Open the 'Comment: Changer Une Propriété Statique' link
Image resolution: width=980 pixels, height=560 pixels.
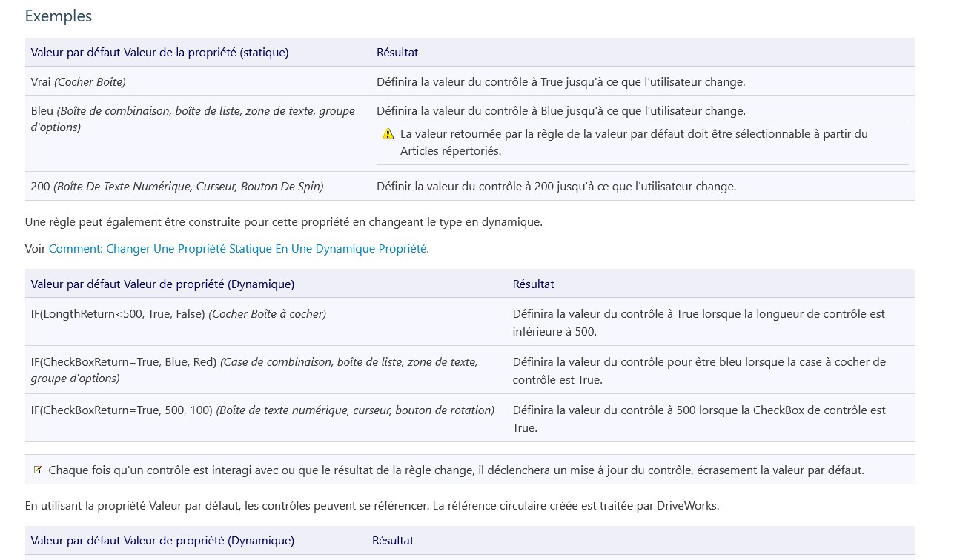[237, 249]
